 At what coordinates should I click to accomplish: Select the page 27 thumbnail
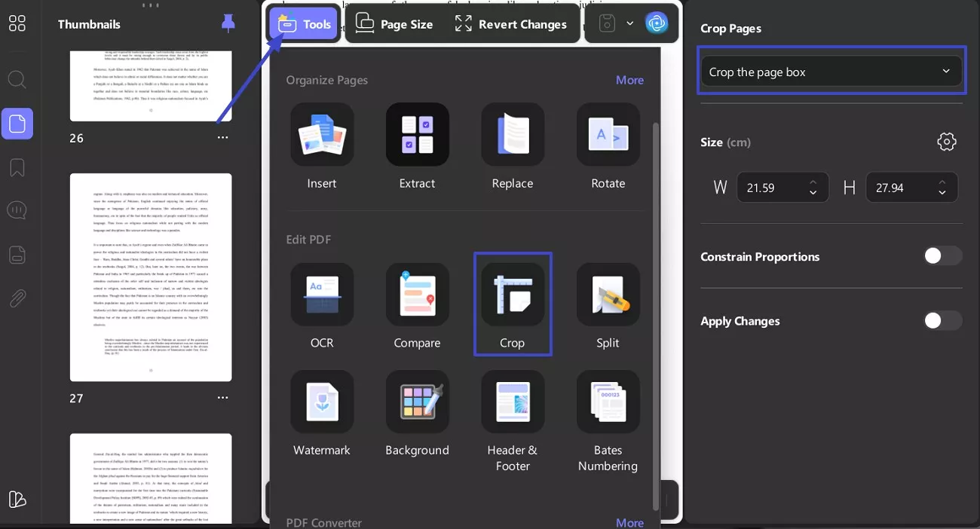click(151, 277)
